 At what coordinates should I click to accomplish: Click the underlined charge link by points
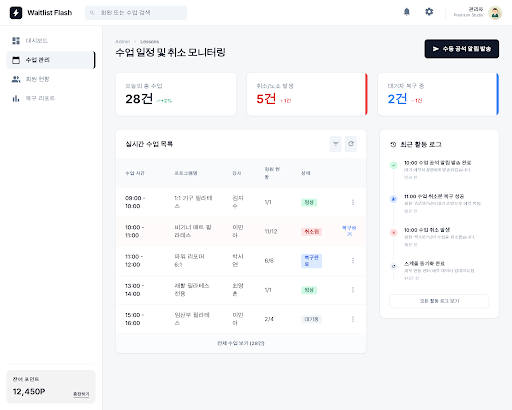(x=81, y=394)
